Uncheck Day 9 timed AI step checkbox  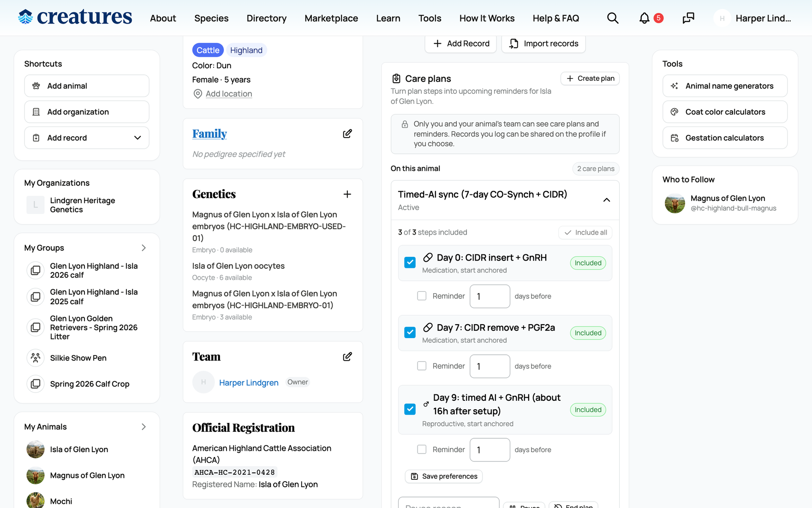click(410, 409)
